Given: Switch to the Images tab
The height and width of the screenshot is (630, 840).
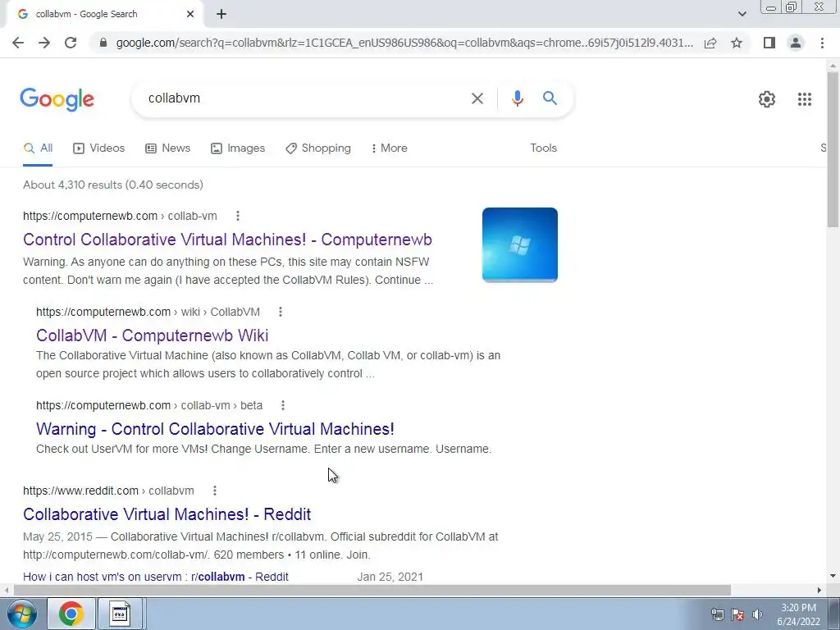Looking at the screenshot, I should click(x=238, y=148).
